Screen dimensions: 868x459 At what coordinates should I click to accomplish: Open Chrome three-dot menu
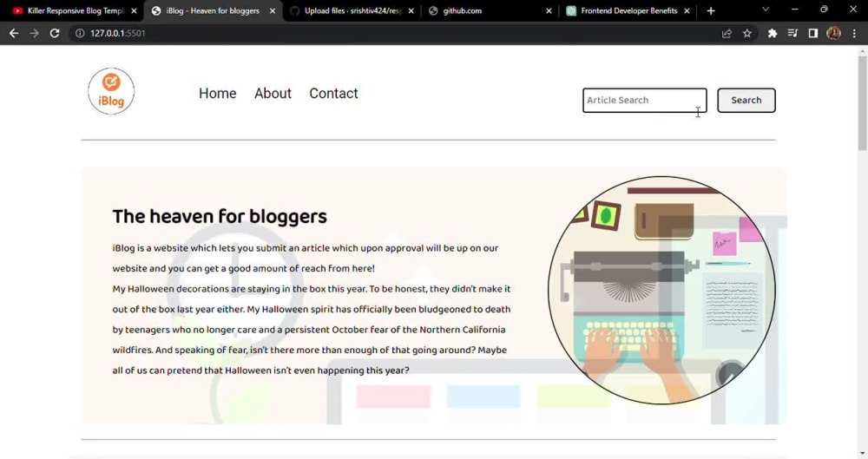click(854, 33)
